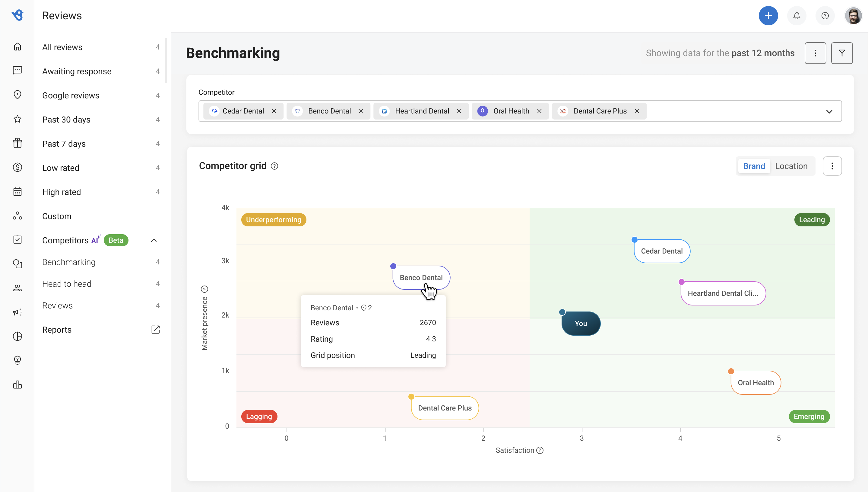The width and height of the screenshot is (868, 492).
Task: Click the Lagging quadrant label
Action: [259, 416]
